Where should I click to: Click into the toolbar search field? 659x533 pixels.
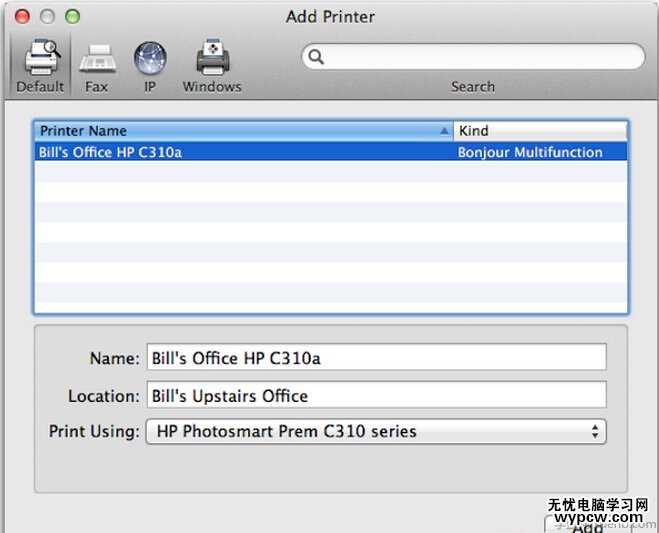[480, 57]
